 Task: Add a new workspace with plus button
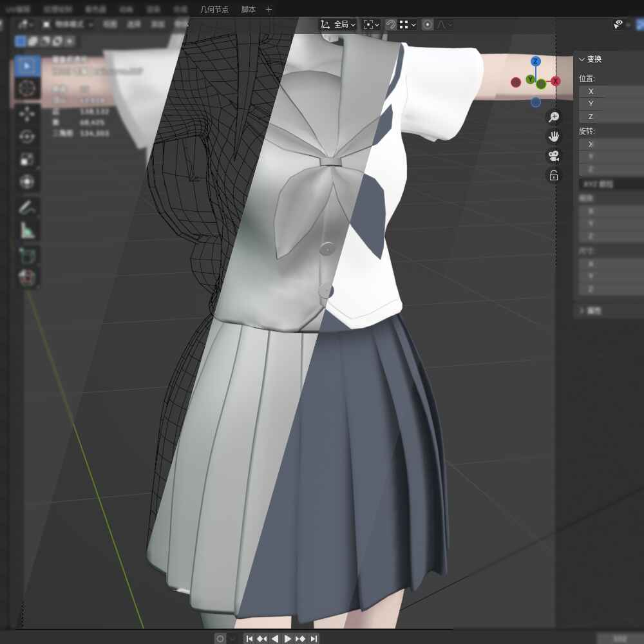pyautogui.click(x=269, y=9)
